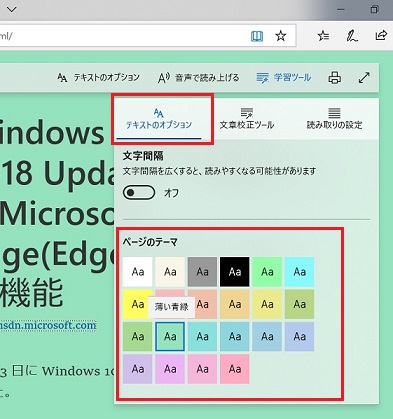The width and height of the screenshot is (393, 419).
Task: Open the tab list chevron at top left
Action: click(x=12, y=9)
